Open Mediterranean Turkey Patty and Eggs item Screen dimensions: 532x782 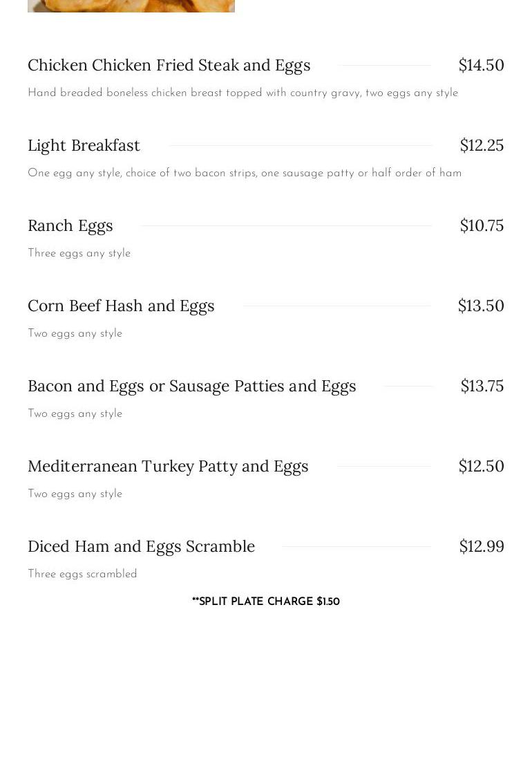pos(168,466)
